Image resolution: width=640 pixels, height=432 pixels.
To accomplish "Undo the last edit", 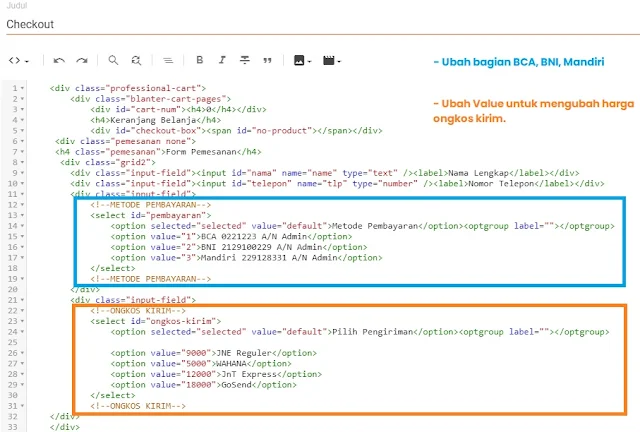I will tap(59, 60).
